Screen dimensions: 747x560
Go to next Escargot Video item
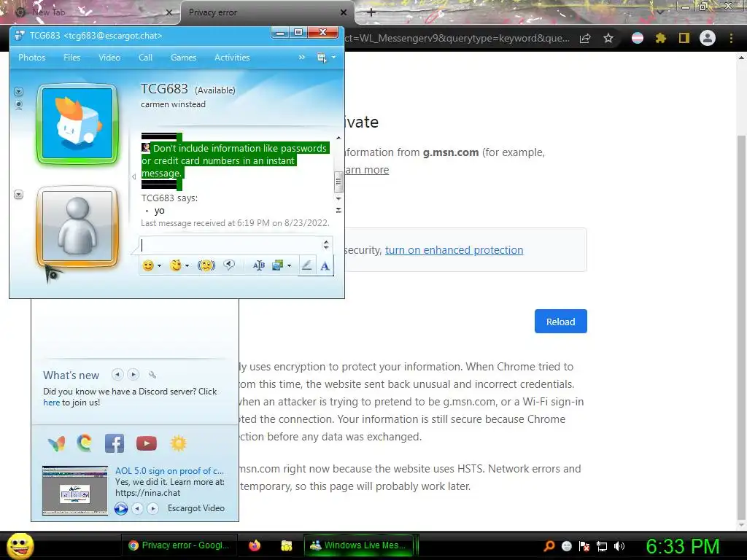152,508
